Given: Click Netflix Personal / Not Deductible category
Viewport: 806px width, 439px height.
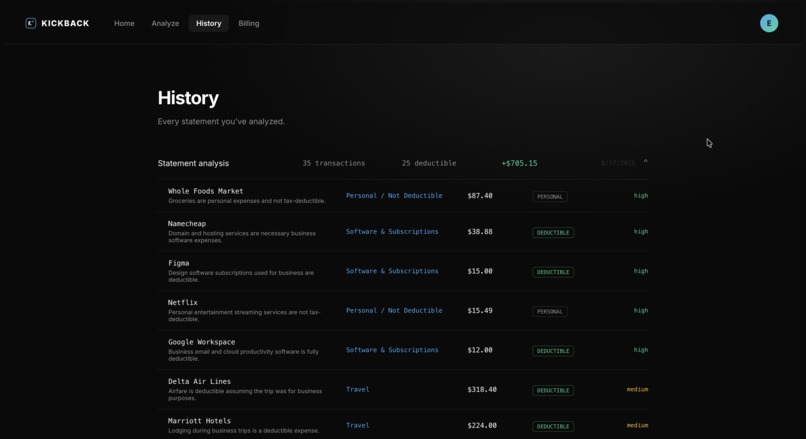Looking at the screenshot, I should coord(394,310).
